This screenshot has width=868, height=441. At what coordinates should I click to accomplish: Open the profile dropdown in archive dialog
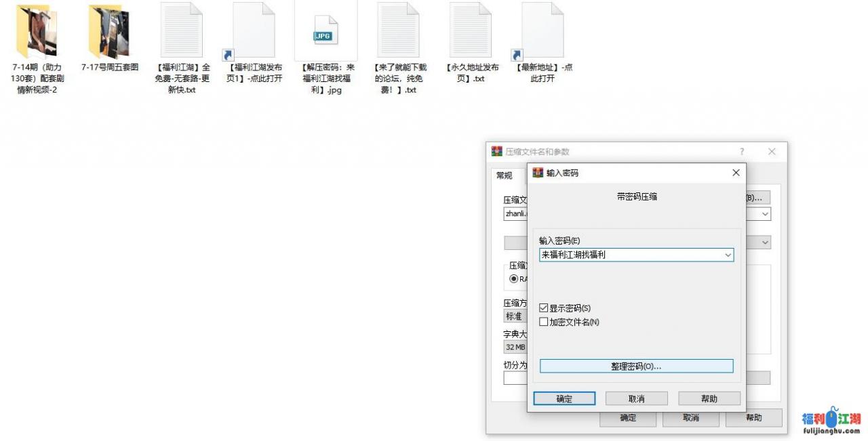click(765, 243)
